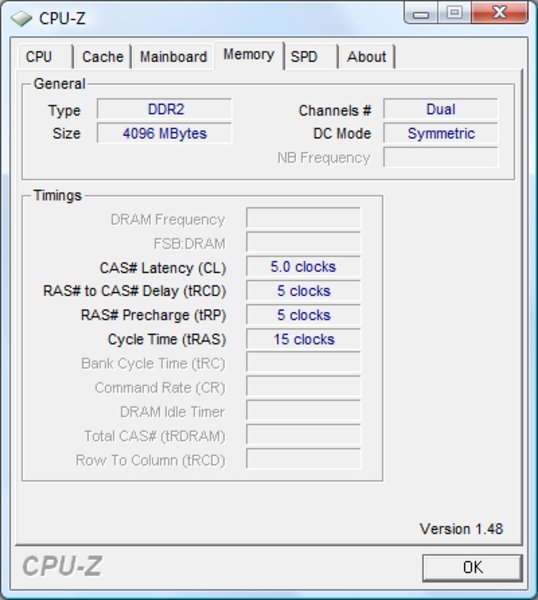538x600 pixels.
Task: Open the Cache tab
Action: 103,57
